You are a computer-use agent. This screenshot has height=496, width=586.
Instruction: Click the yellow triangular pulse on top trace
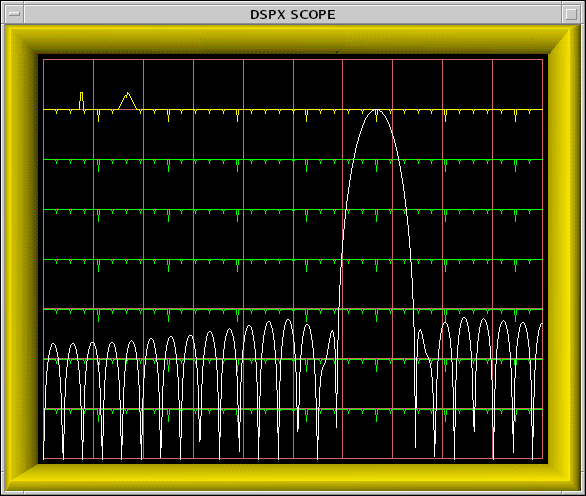pos(128,101)
